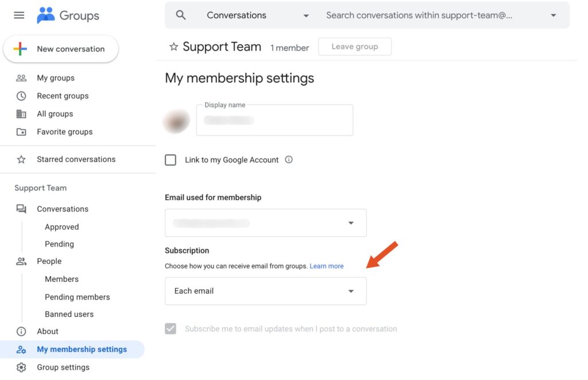Open the Conversations search scope dropdown
588x380 pixels.
tap(258, 15)
